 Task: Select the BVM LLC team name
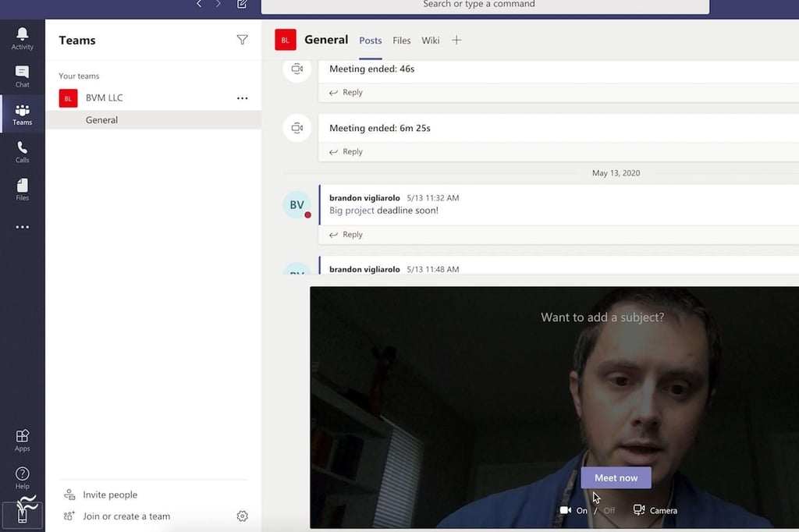(x=105, y=98)
